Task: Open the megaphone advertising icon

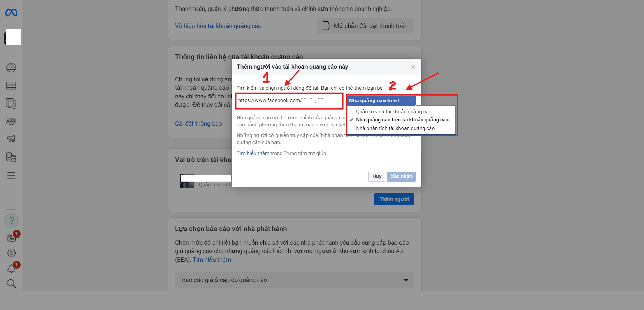Action: coord(11,139)
